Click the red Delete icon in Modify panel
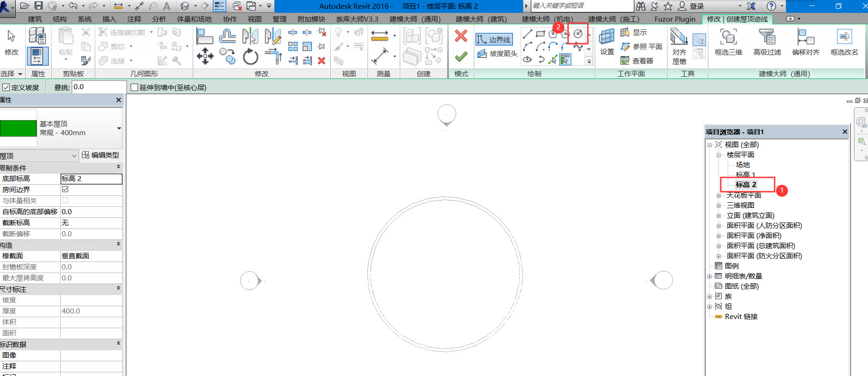 click(x=322, y=61)
